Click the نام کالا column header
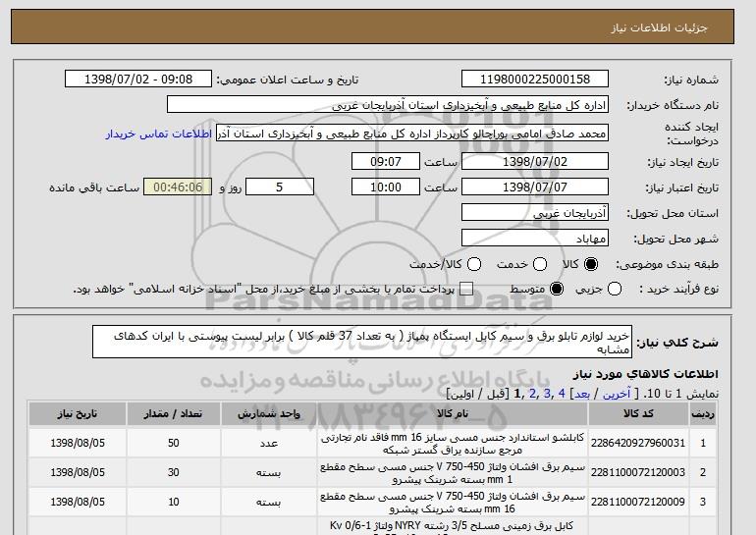Screen dimensions: 756x535 [x=453, y=414]
